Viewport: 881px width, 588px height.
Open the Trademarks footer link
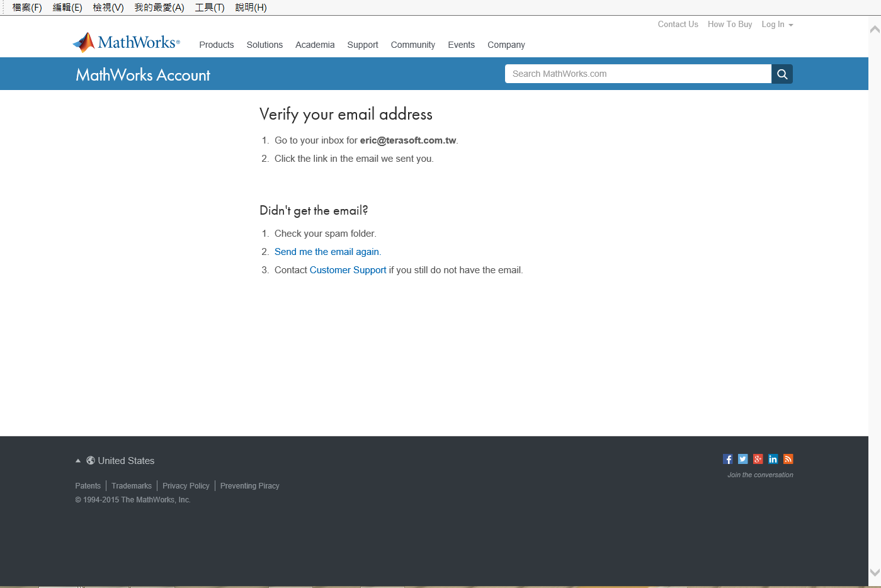coord(132,486)
